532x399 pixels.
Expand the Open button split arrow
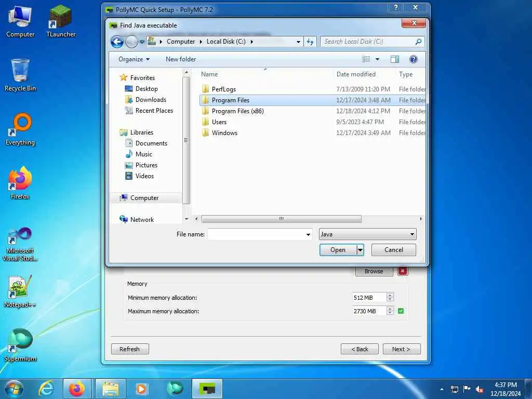[x=360, y=250]
